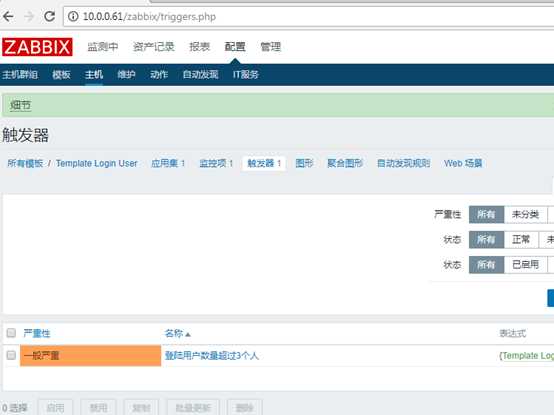The height and width of the screenshot is (415, 554).
Task: Click the orange 一般严重 severity cell
Action: (x=90, y=356)
